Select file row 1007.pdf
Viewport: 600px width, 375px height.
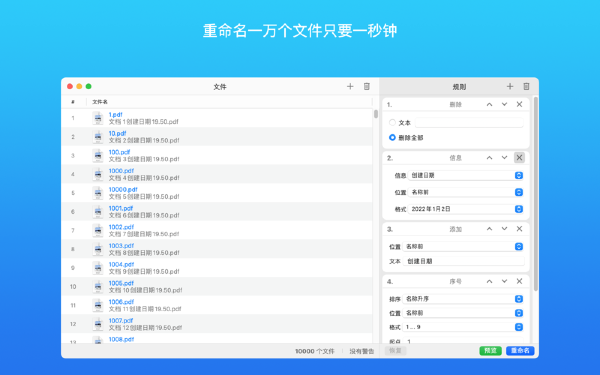pyautogui.click(x=217, y=324)
